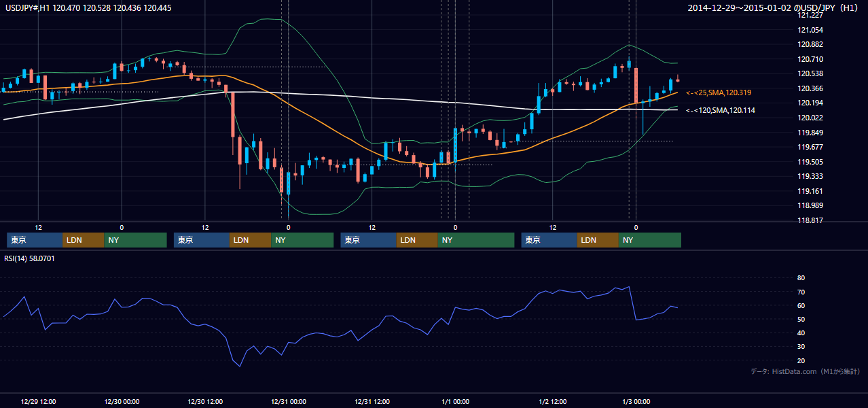Viewport: 868px width, 408px height.
Task: Click the 120.538 price axis value
Action: pyautogui.click(x=810, y=73)
